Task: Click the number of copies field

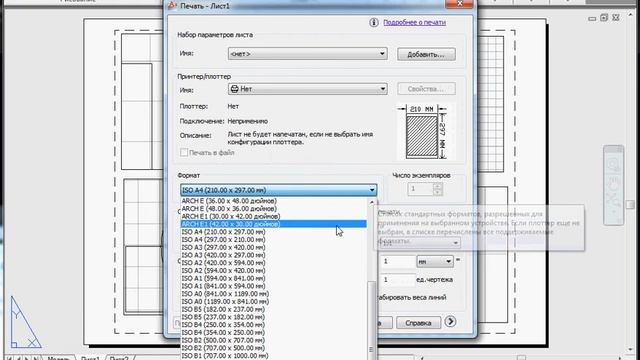Action: 420,189
